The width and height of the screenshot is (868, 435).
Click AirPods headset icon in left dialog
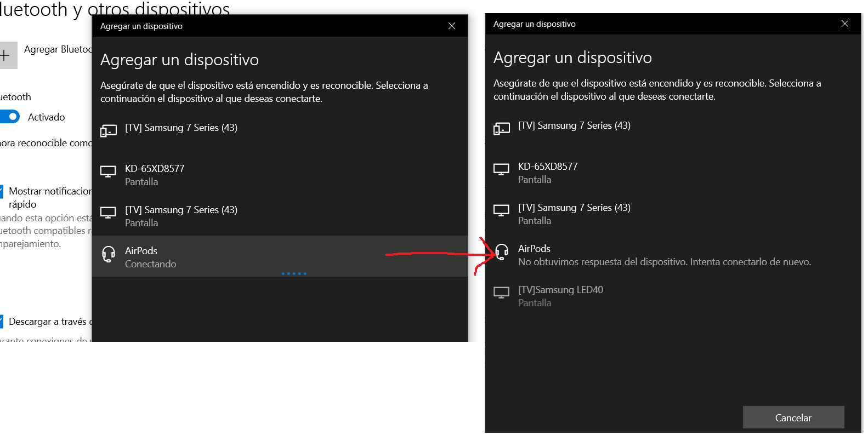(x=109, y=254)
